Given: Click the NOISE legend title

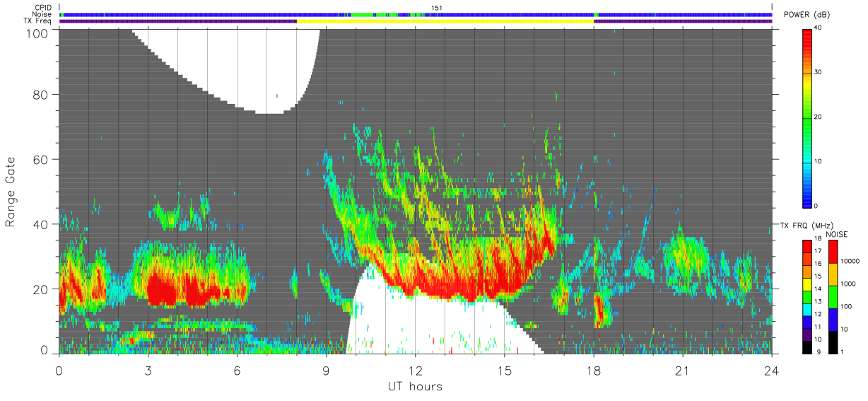Looking at the screenshot, I should [837, 234].
